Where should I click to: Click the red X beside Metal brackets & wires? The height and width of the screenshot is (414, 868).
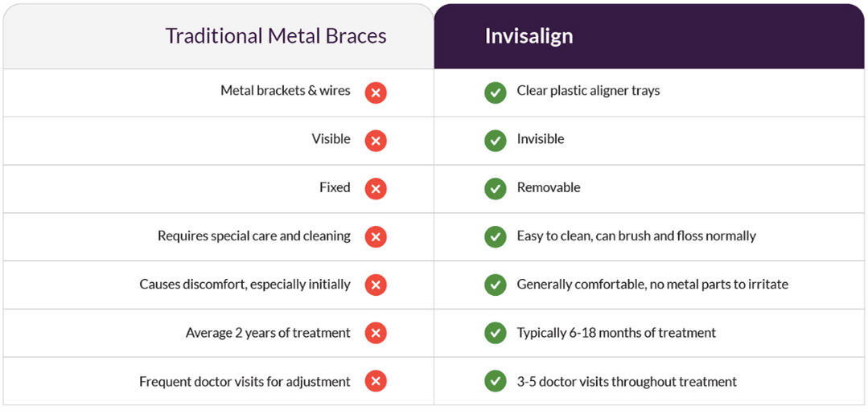376,92
